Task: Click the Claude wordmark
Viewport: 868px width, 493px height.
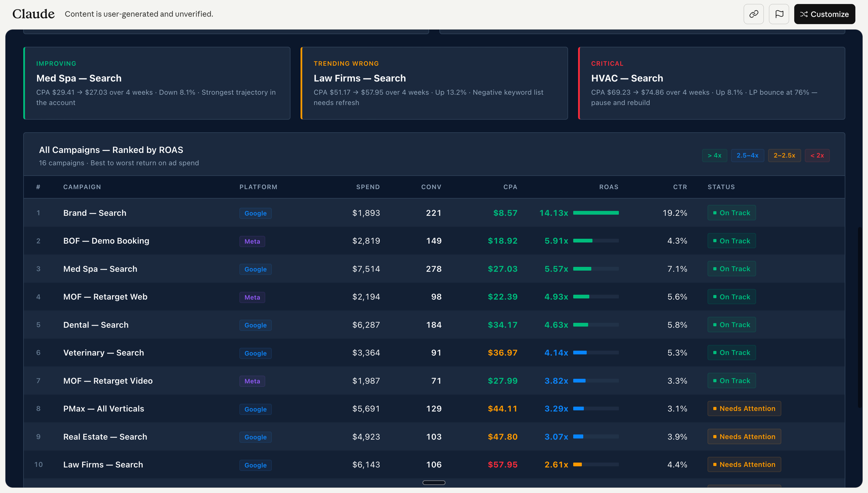Action: (x=33, y=14)
